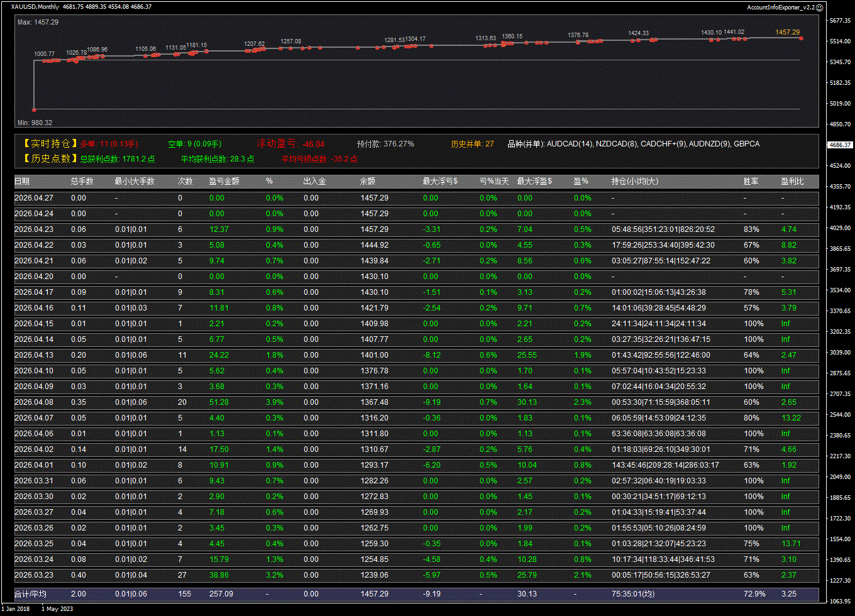The image size is (855, 616).
Task: Click the 51.28 profit value
Action: (219, 402)
